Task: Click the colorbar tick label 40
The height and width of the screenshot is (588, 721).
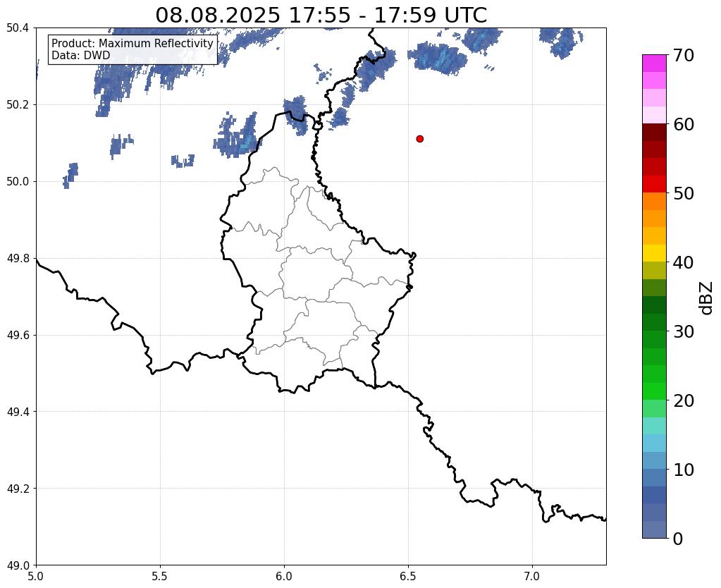Action: [x=684, y=262]
